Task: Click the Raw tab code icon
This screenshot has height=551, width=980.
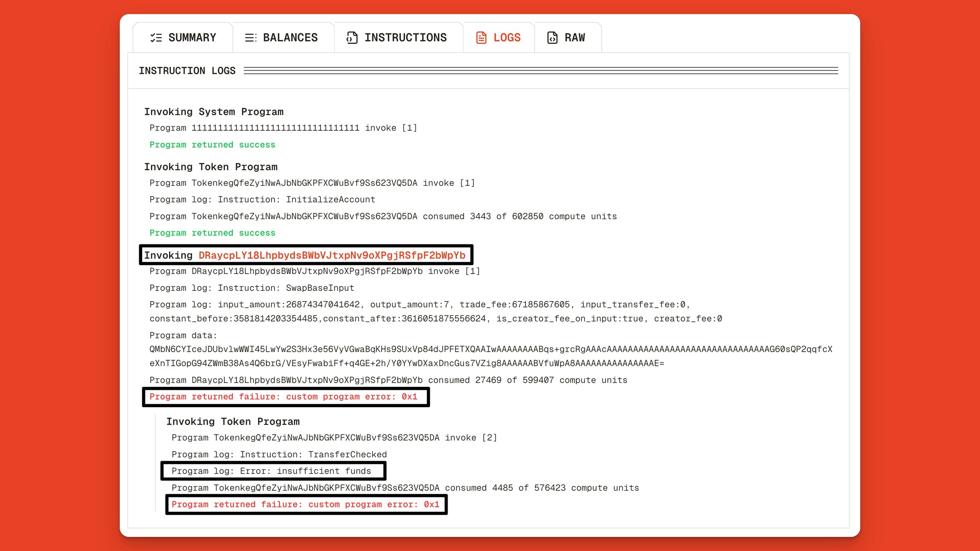Action: [x=552, y=37]
